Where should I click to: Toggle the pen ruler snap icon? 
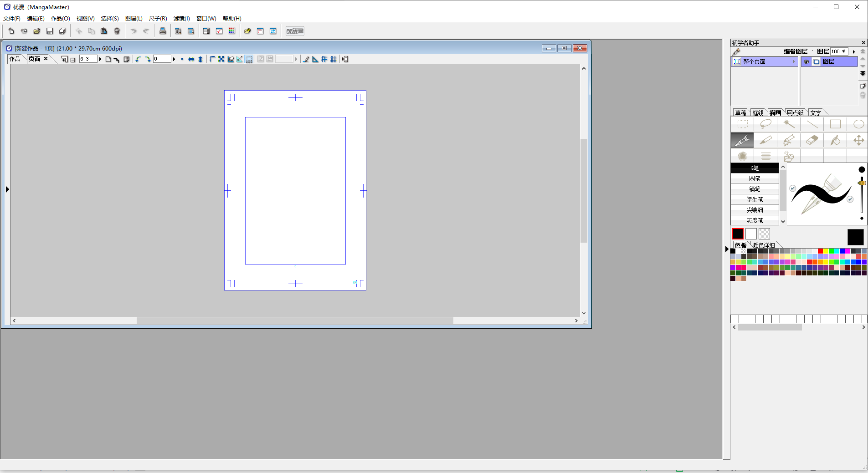306,59
